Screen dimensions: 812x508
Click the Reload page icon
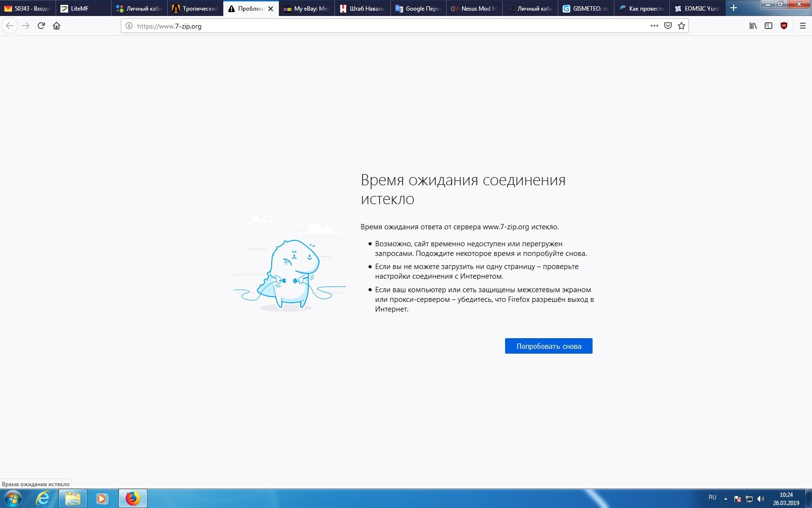41,26
